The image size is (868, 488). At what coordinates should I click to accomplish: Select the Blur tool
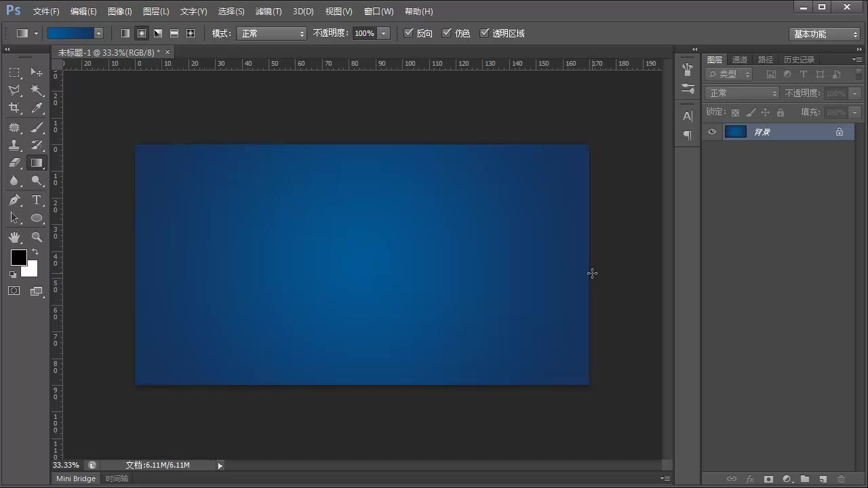(14, 180)
